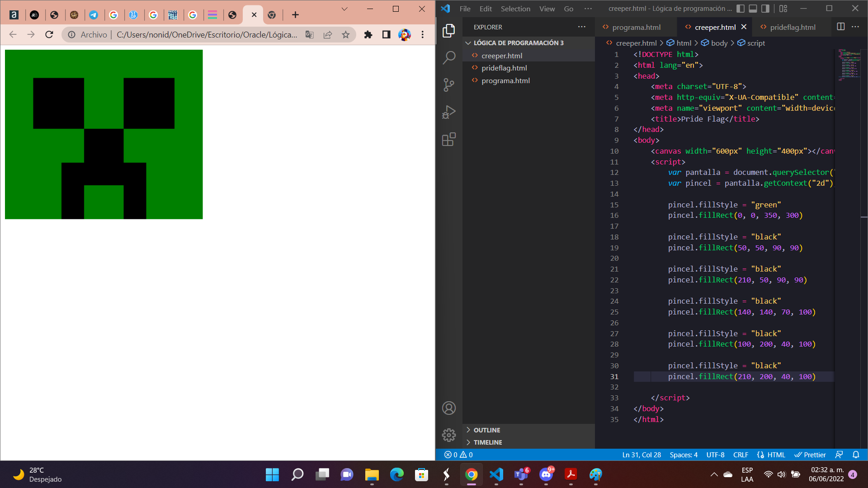
Task: Open File Explorer from taskbar
Action: (372, 474)
